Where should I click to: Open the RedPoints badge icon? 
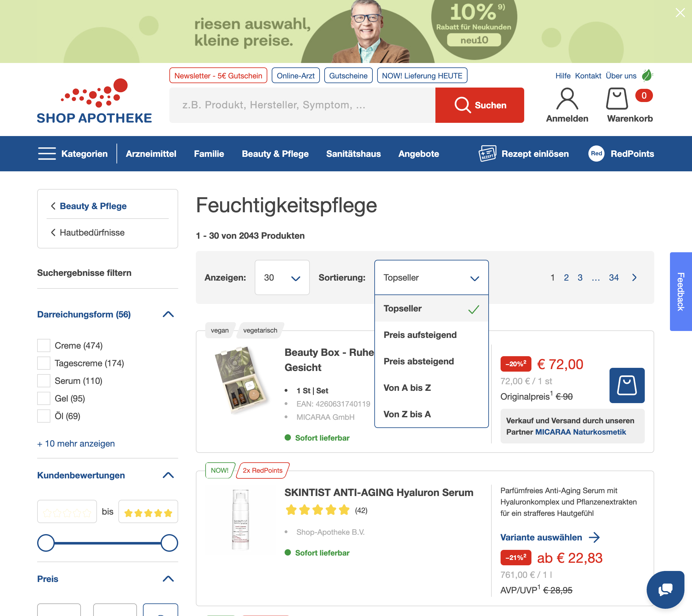click(596, 153)
